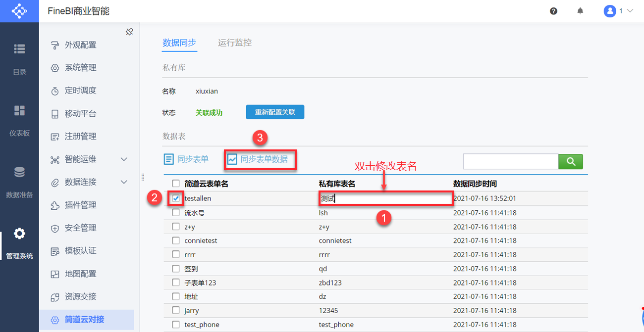The height and width of the screenshot is (332, 644).
Task: Click the 模板认证 icon
Action: click(x=55, y=251)
